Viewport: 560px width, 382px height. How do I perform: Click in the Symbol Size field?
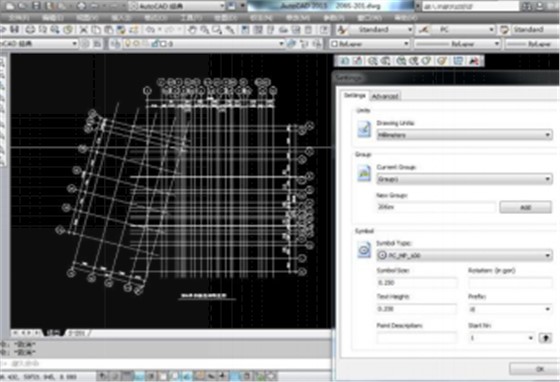(x=416, y=283)
